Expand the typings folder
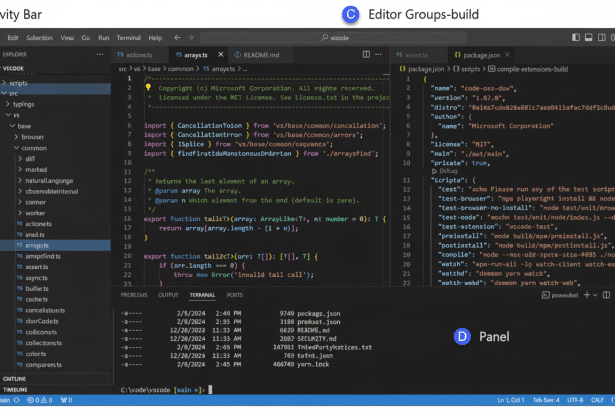615x410 pixels. 55,104
